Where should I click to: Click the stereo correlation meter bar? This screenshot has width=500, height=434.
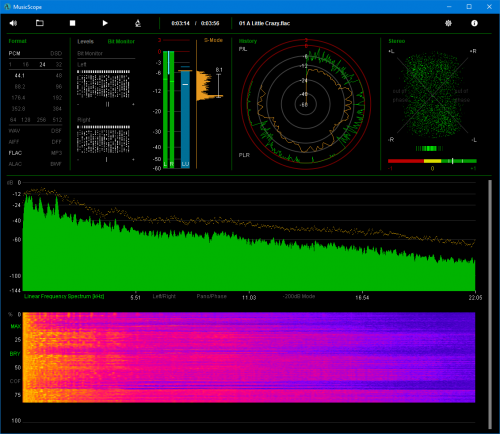point(432,161)
